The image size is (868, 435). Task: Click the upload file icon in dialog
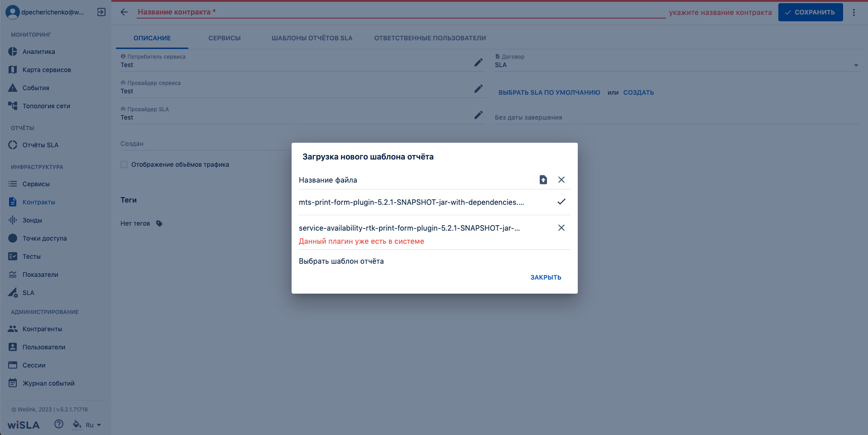pos(543,180)
